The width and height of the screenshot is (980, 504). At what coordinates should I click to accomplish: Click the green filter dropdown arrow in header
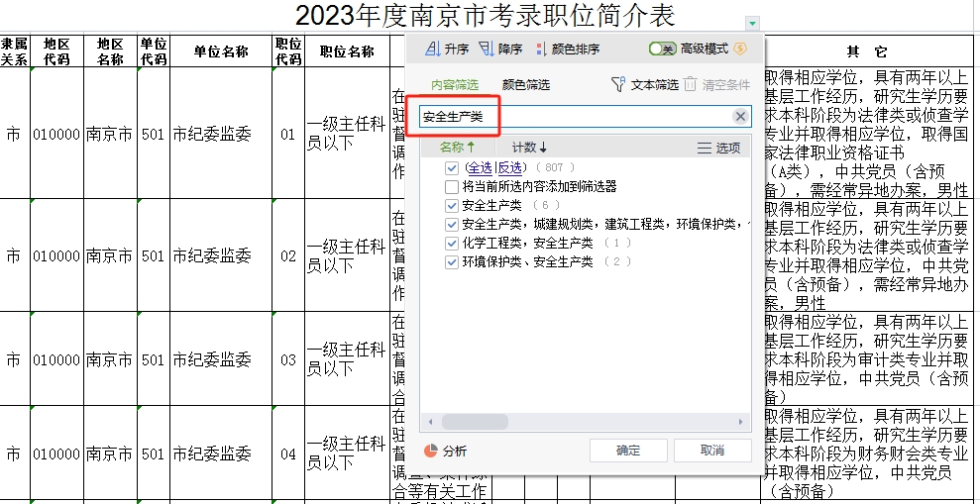(753, 23)
